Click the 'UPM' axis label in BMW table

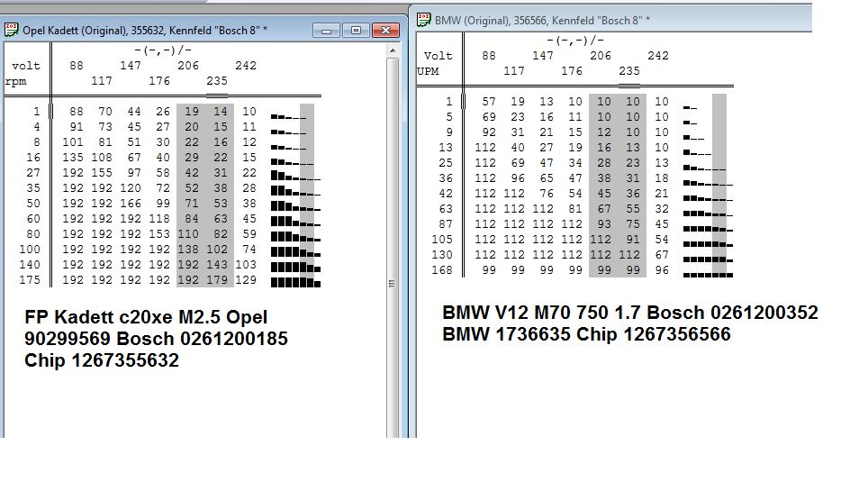pyautogui.click(x=429, y=71)
